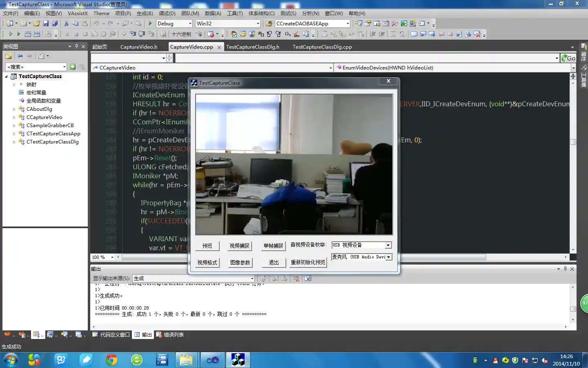588x368 pixels.
Task: Open Chrome from the Windows taskbar
Action: [x=111, y=360]
